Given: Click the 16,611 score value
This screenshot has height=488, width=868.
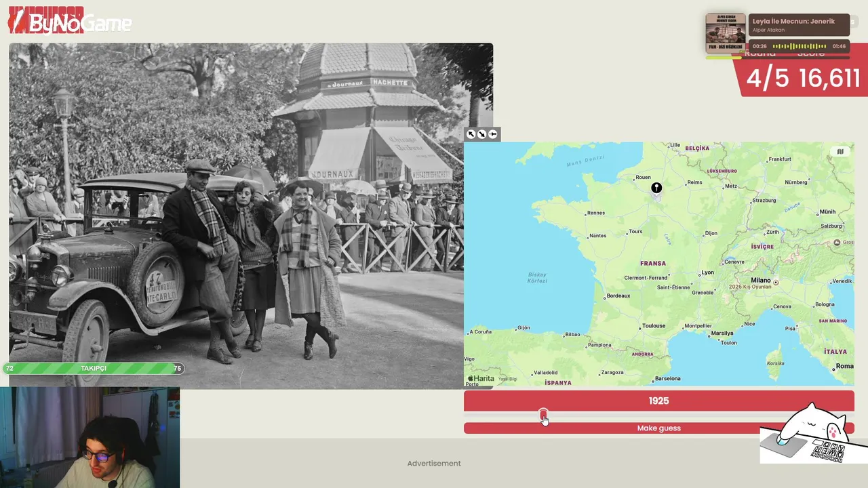Looking at the screenshot, I should tap(830, 79).
